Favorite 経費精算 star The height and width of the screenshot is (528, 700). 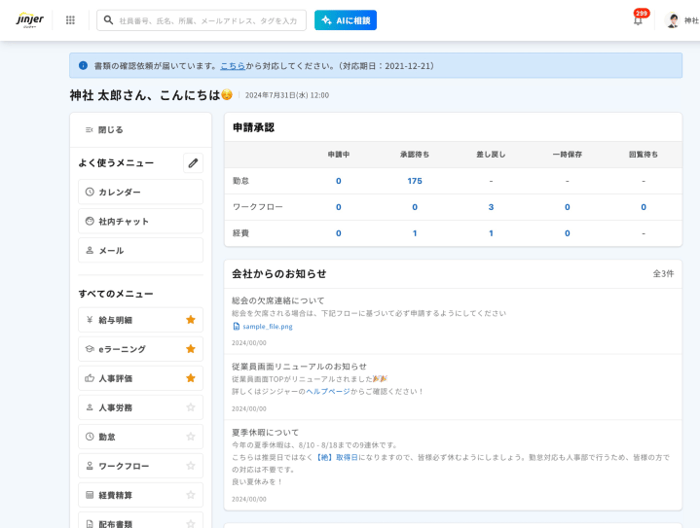click(x=191, y=495)
